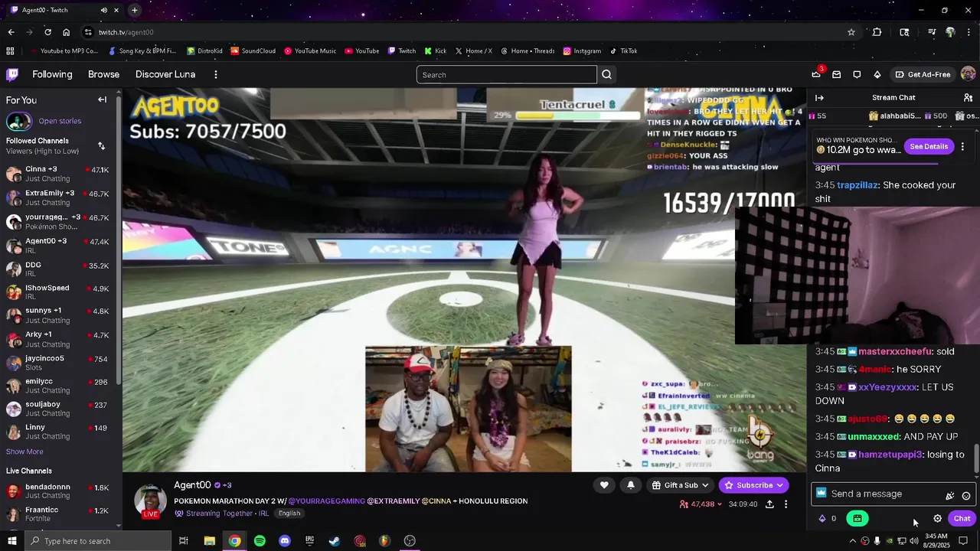Click See Details on the prediction
This screenshot has width=980, height=551.
click(929, 146)
